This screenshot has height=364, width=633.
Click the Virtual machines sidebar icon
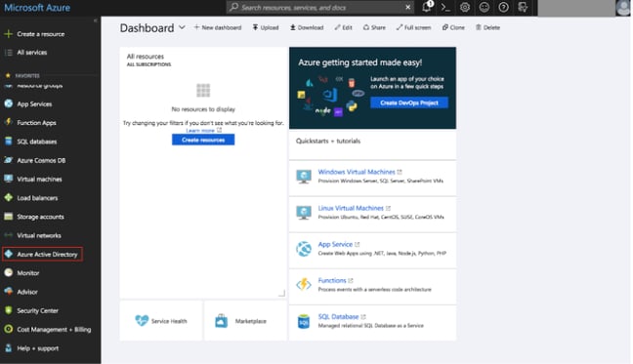[9, 179]
